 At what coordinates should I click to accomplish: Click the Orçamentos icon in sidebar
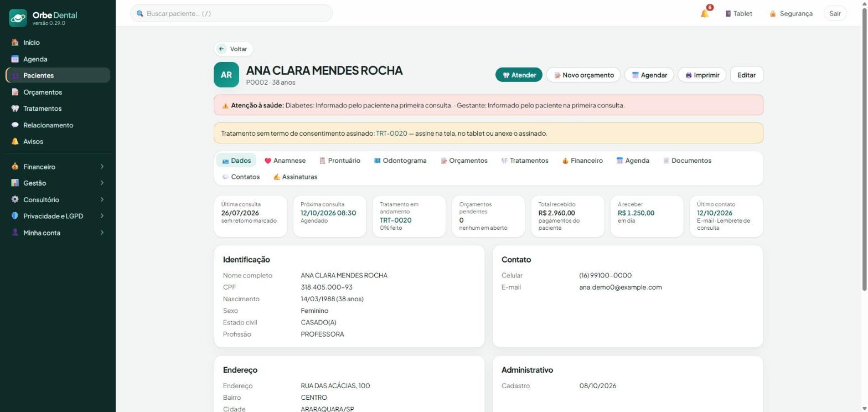point(15,92)
